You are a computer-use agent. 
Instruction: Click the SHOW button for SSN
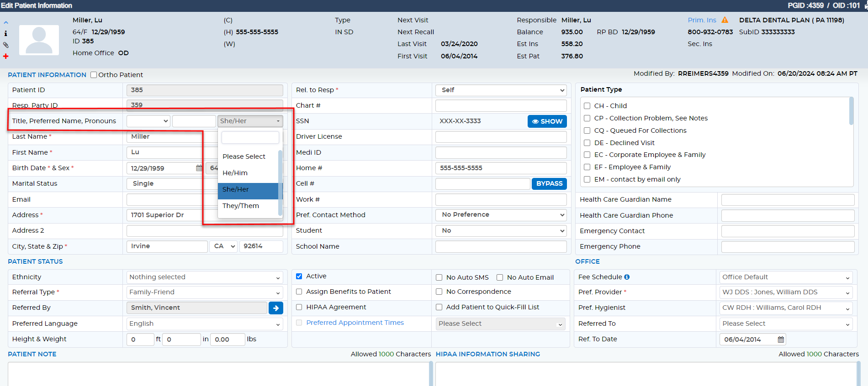(547, 121)
